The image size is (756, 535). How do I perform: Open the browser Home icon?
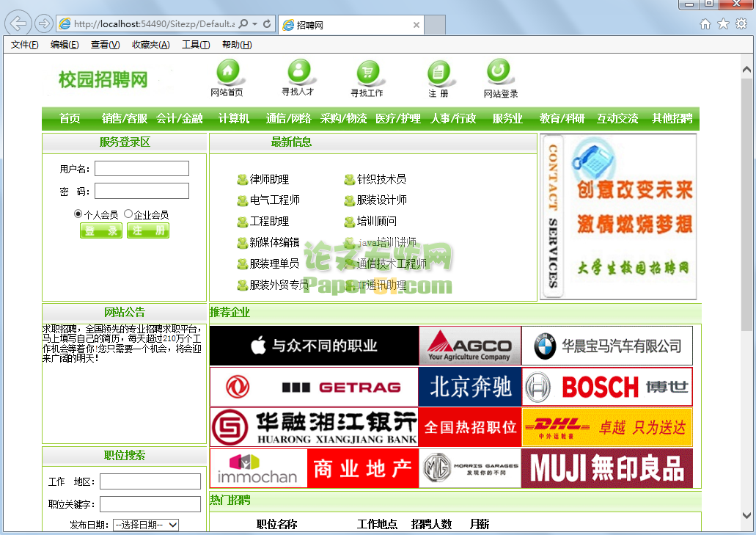tap(705, 24)
